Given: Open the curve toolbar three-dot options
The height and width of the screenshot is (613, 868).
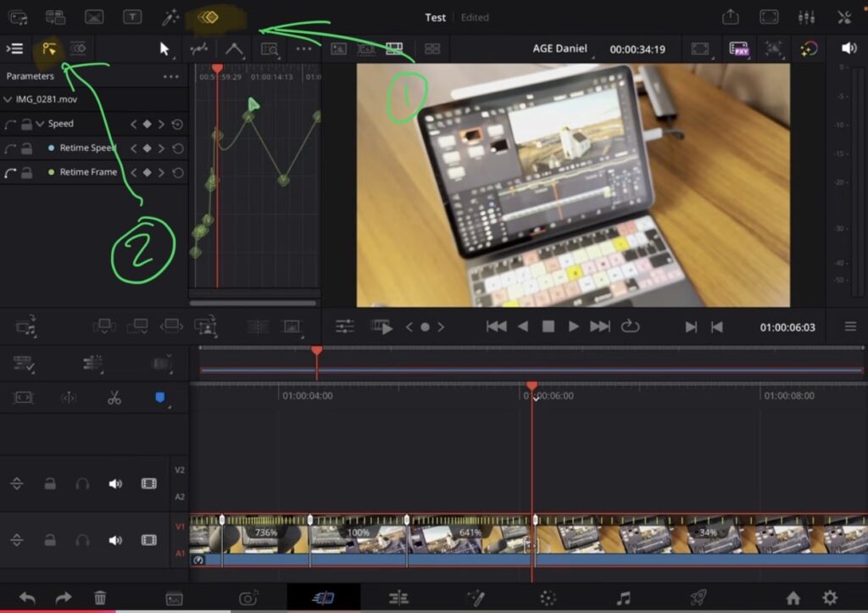Looking at the screenshot, I should point(303,48).
